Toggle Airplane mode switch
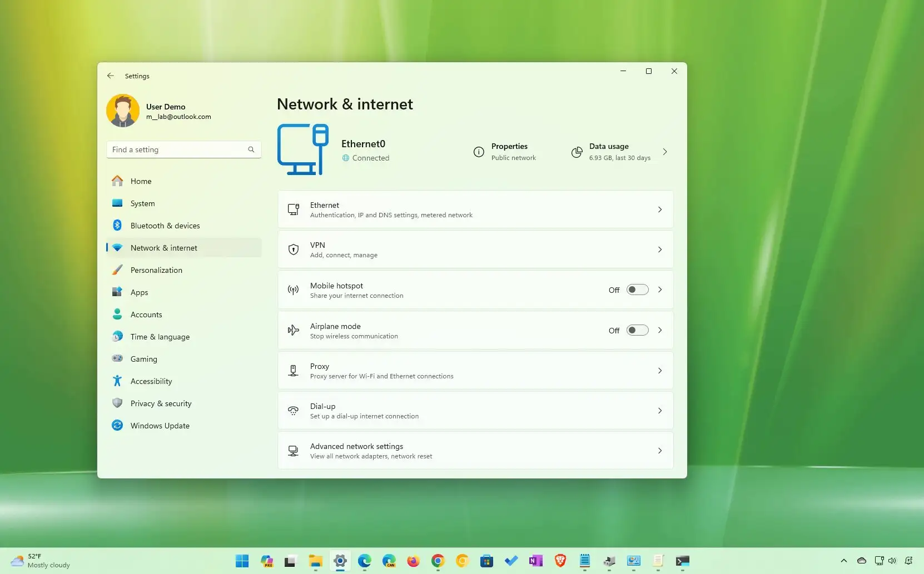This screenshot has width=924, height=574. pos(637,330)
